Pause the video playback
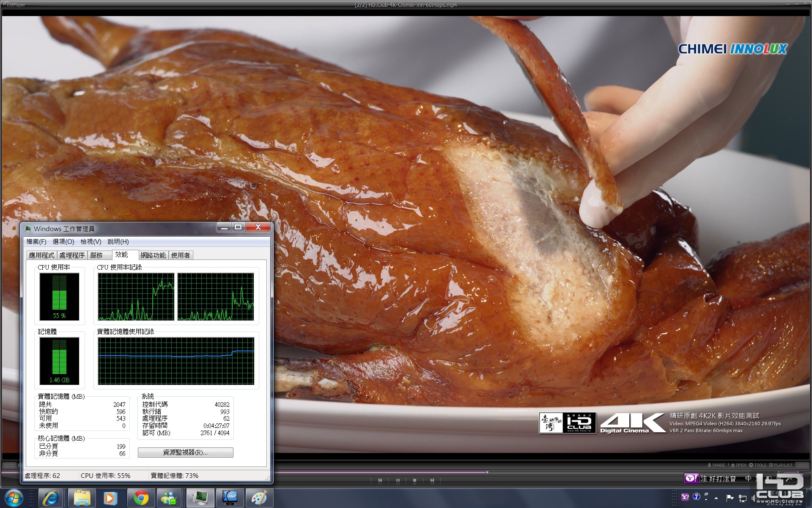Screen dimensions: 812x508 tap(398, 480)
